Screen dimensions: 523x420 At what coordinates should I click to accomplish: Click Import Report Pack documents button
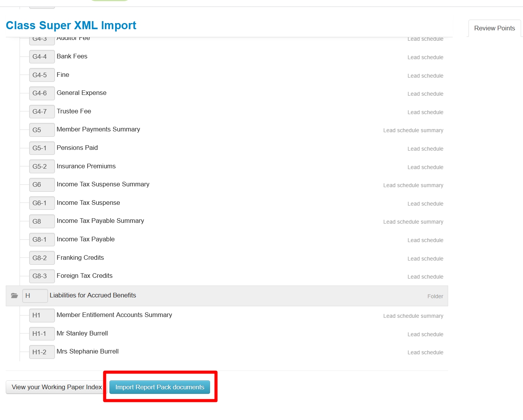click(160, 387)
